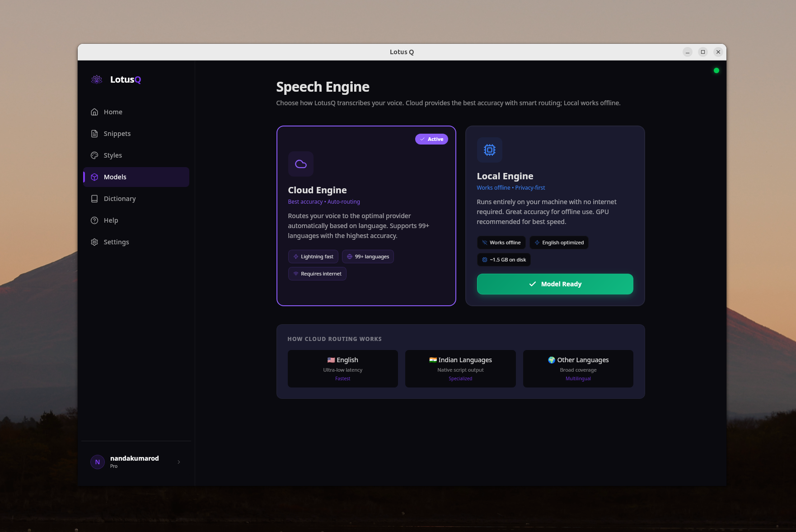
Task: Click the Local Engine chip icon
Action: pyautogui.click(x=490, y=150)
